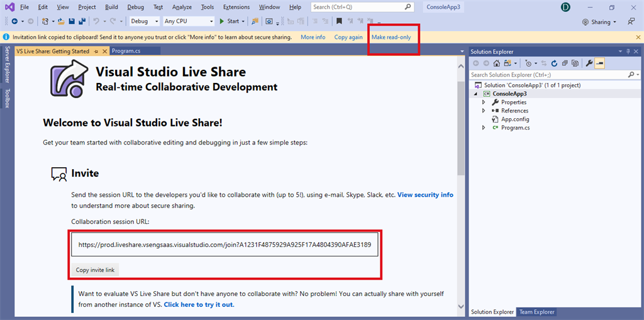Switch to the Team Explorer tab

pos(537,312)
